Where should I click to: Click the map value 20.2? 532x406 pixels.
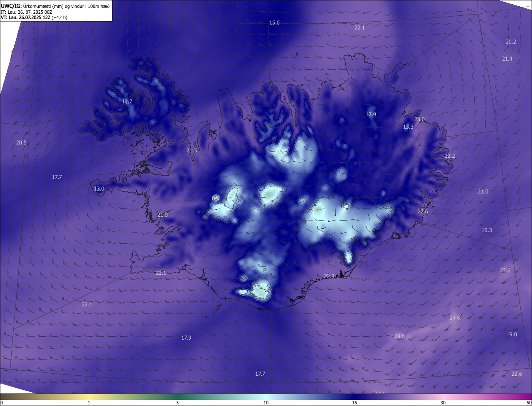tap(511, 42)
